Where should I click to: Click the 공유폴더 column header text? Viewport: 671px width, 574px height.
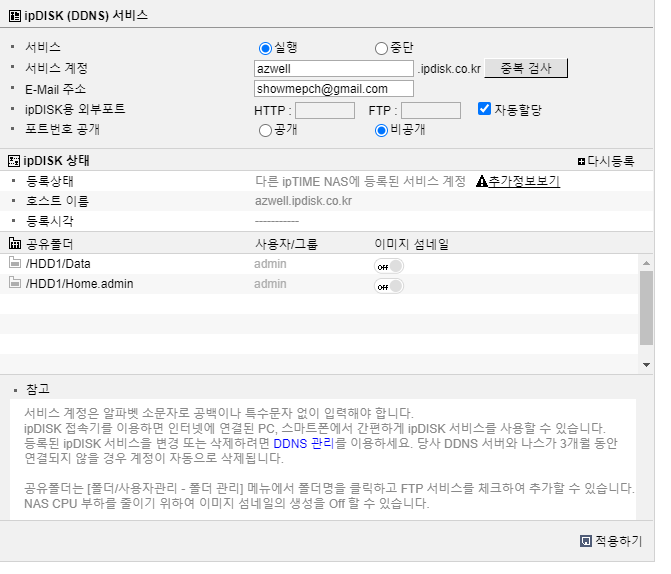point(50,244)
